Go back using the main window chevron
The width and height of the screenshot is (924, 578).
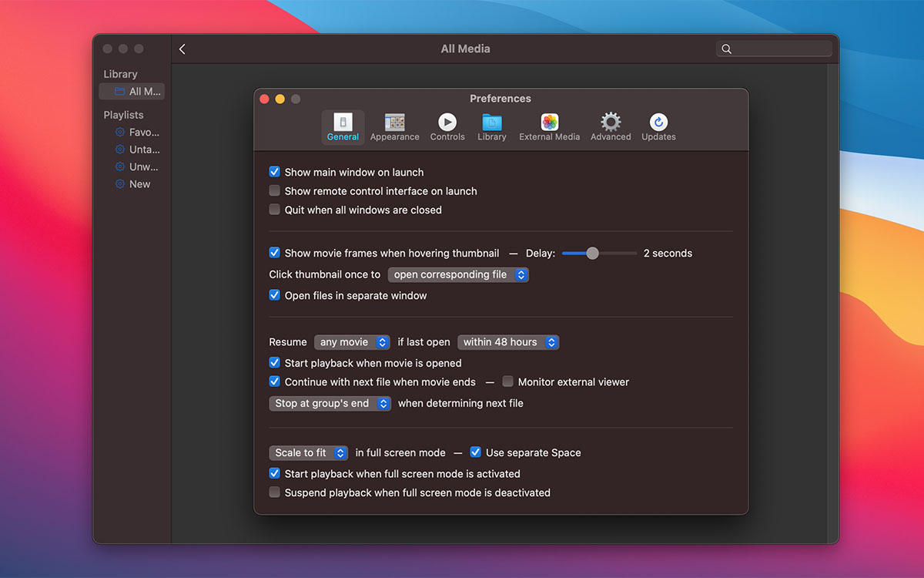[x=182, y=49]
